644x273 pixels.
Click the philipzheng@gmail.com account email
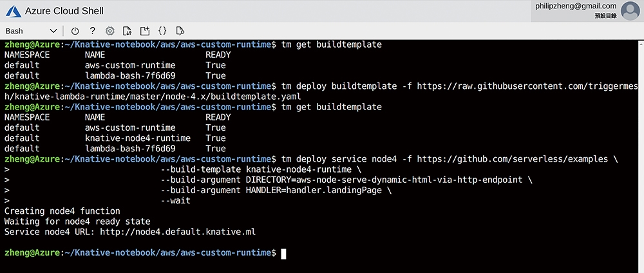(x=575, y=6)
